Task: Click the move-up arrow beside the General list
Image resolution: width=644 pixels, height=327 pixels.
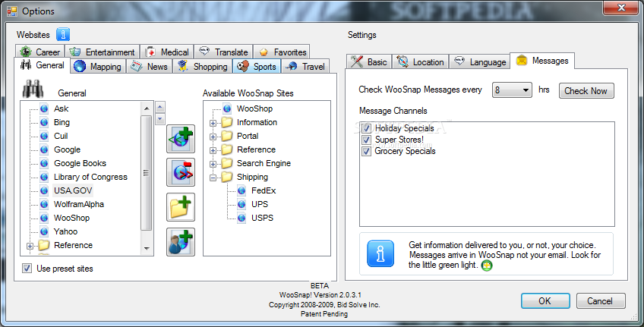Action: 160,107
